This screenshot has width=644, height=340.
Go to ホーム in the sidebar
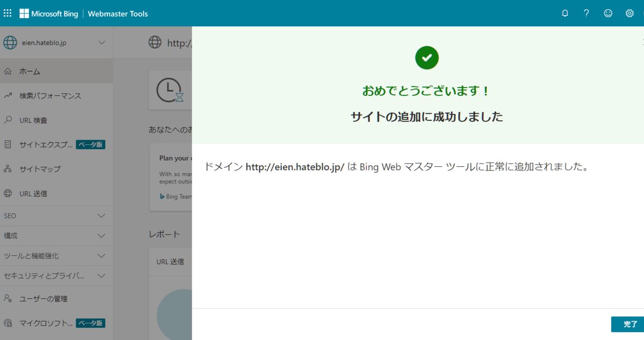click(x=56, y=71)
